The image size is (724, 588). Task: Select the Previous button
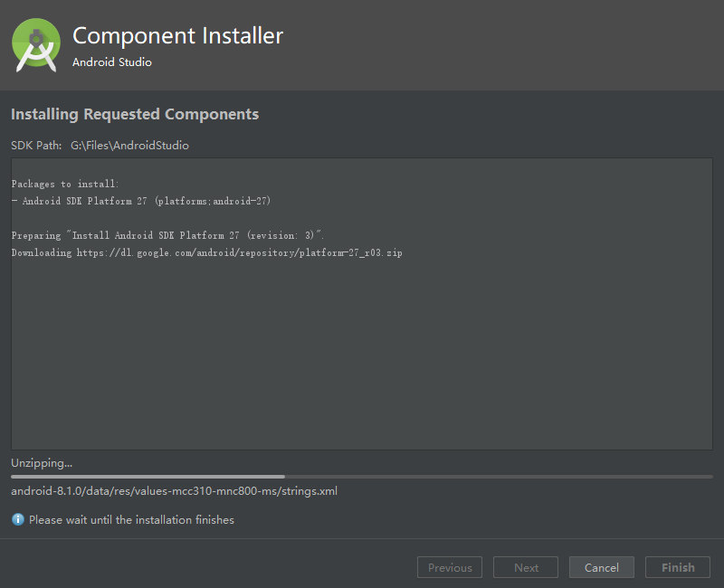coord(450,567)
